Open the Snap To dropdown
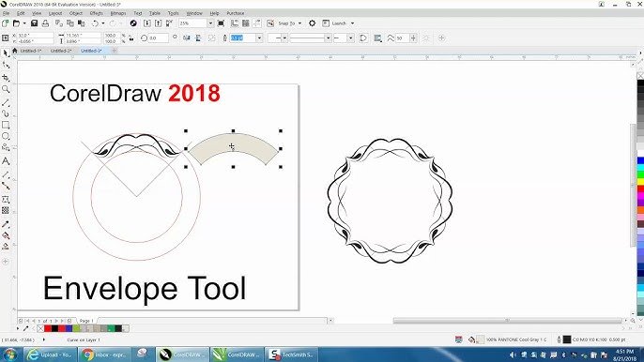The height and width of the screenshot is (362, 644). pos(299,23)
